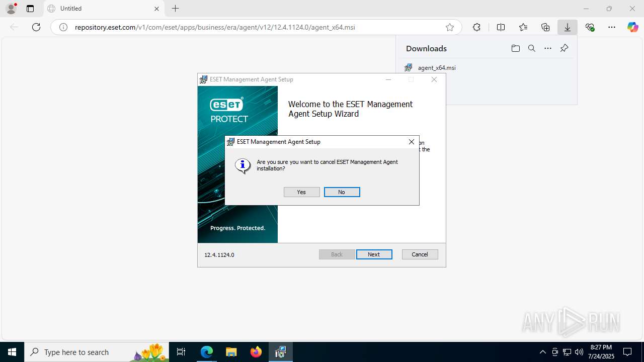Click No to continue installation
Image resolution: width=644 pixels, height=362 pixels.
342,192
